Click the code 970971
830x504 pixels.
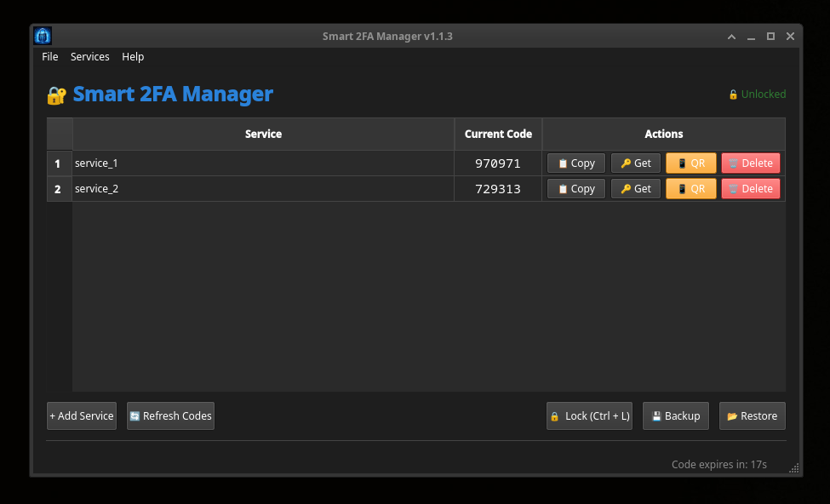pyautogui.click(x=498, y=163)
